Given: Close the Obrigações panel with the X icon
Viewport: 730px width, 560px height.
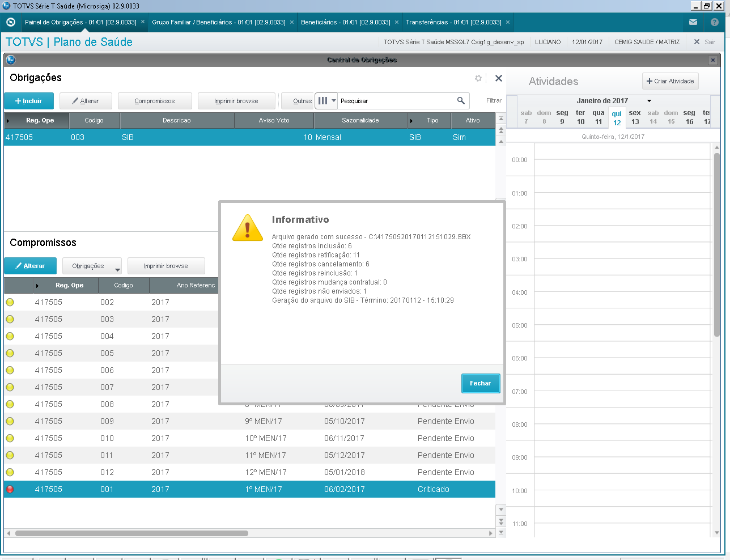Looking at the screenshot, I should tap(499, 78).
